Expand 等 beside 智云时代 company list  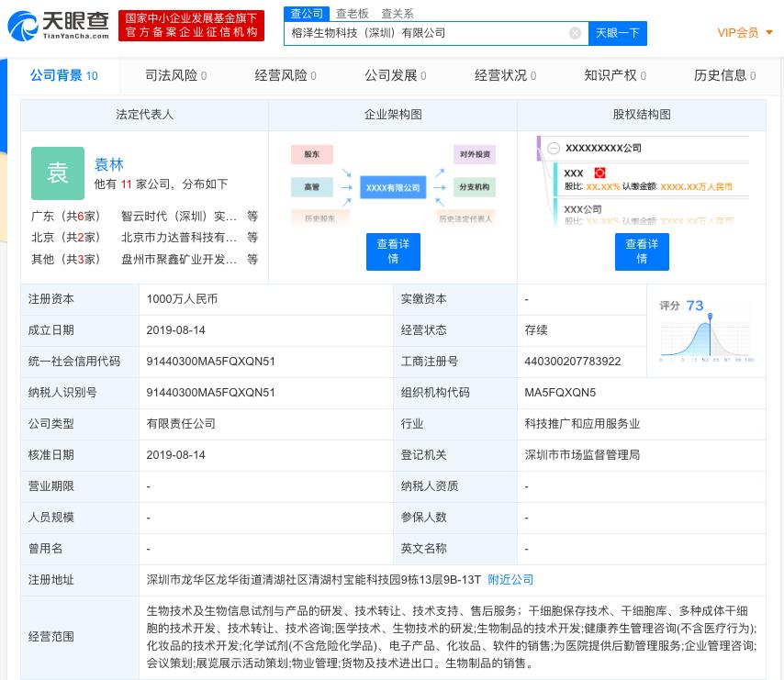point(252,217)
